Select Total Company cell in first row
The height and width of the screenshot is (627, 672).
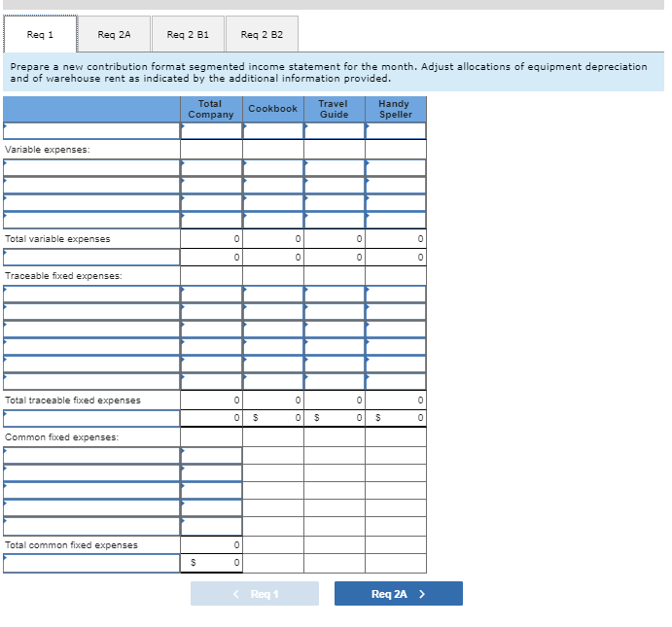pos(212,131)
